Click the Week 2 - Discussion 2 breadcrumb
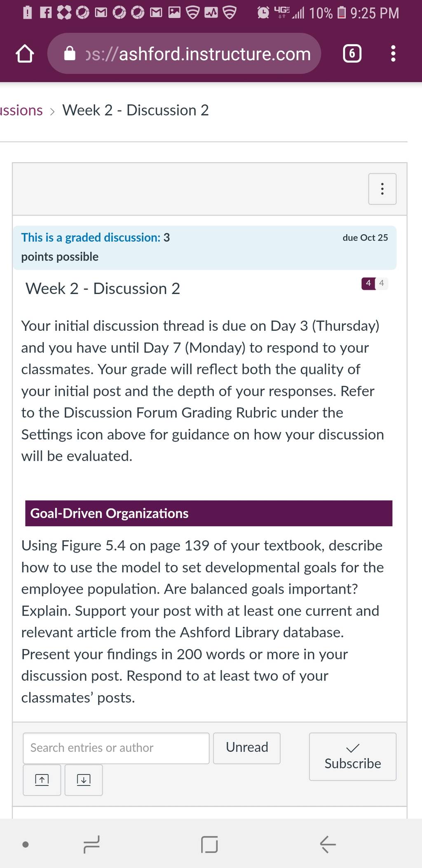422x868 pixels. pyautogui.click(x=136, y=111)
